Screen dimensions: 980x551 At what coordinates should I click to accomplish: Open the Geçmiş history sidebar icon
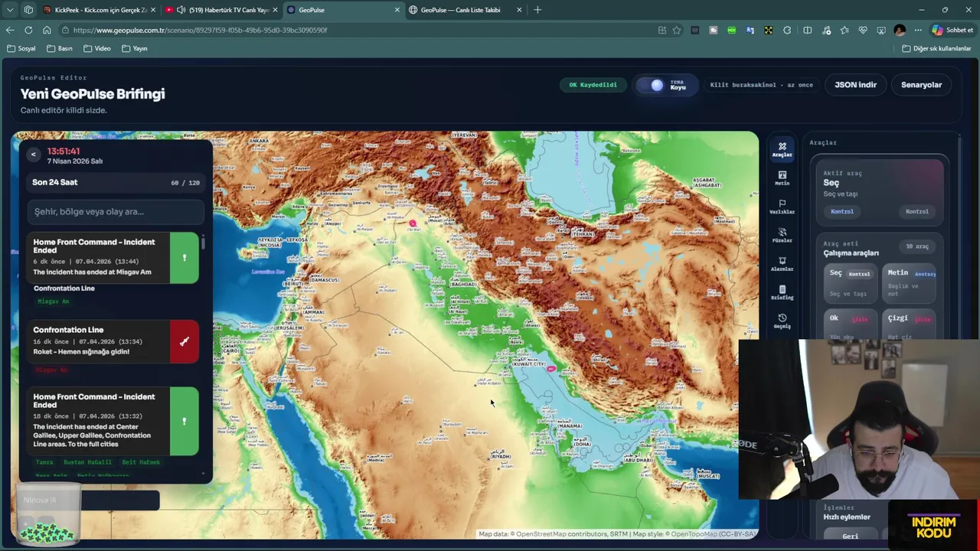pos(782,321)
